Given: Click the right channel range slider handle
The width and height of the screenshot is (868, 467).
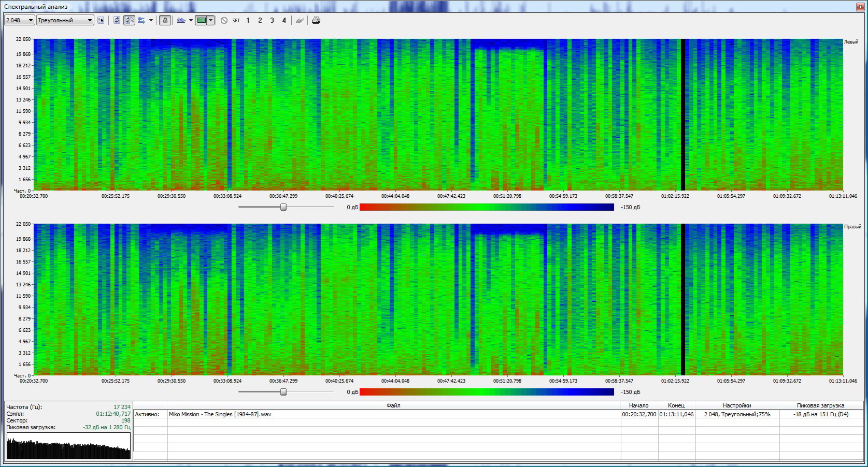Looking at the screenshot, I should click(283, 392).
